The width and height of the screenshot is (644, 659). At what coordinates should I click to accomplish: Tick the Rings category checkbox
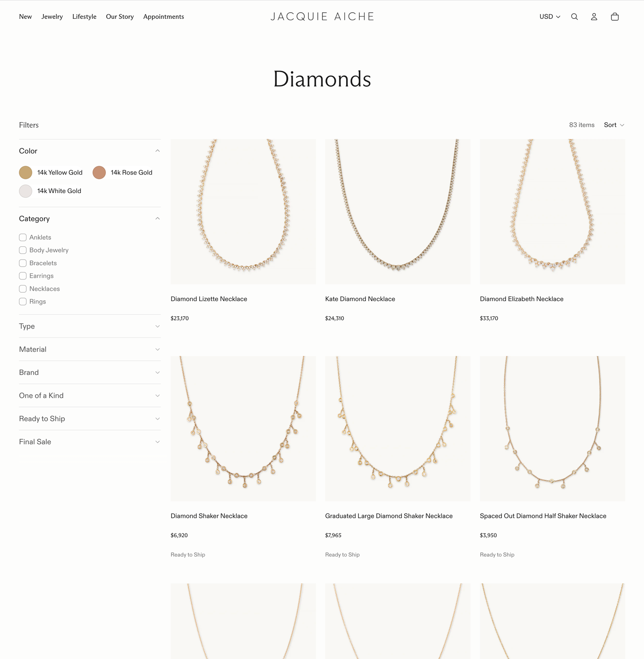click(x=23, y=302)
